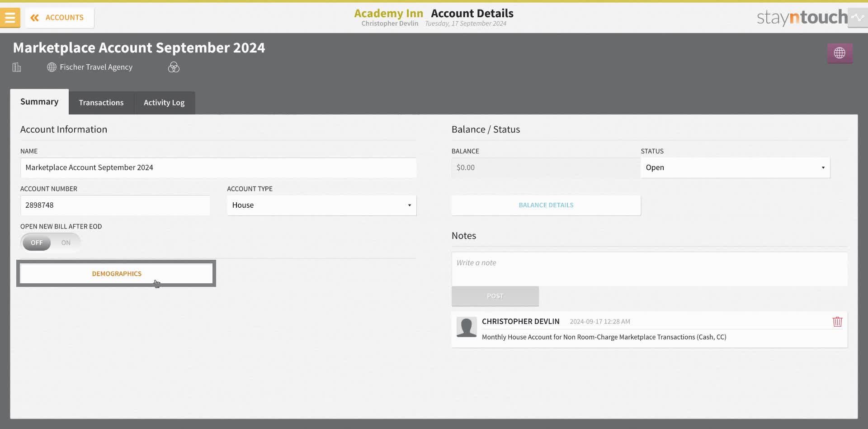Open the activity pulse icon top-right
This screenshot has height=429, width=868.
pos(857,18)
